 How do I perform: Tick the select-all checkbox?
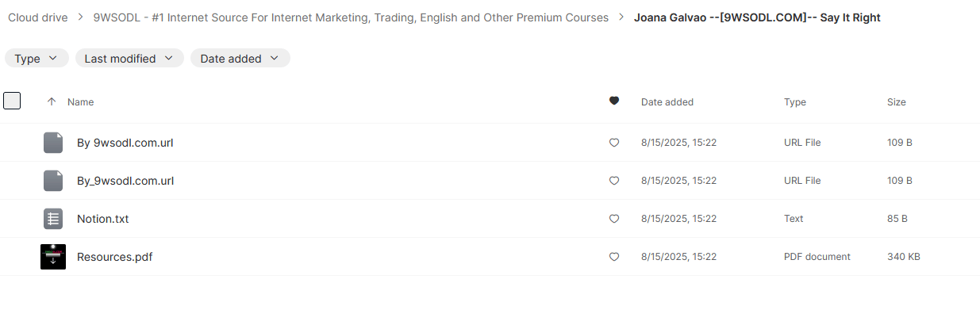pyautogui.click(x=12, y=101)
